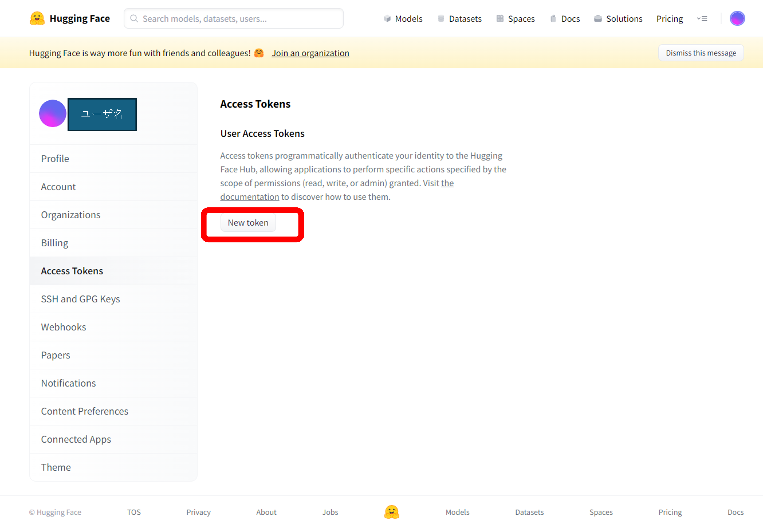Select SSH and GPG Keys in sidebar
763x532 pixels.
(x=80, y=299)
